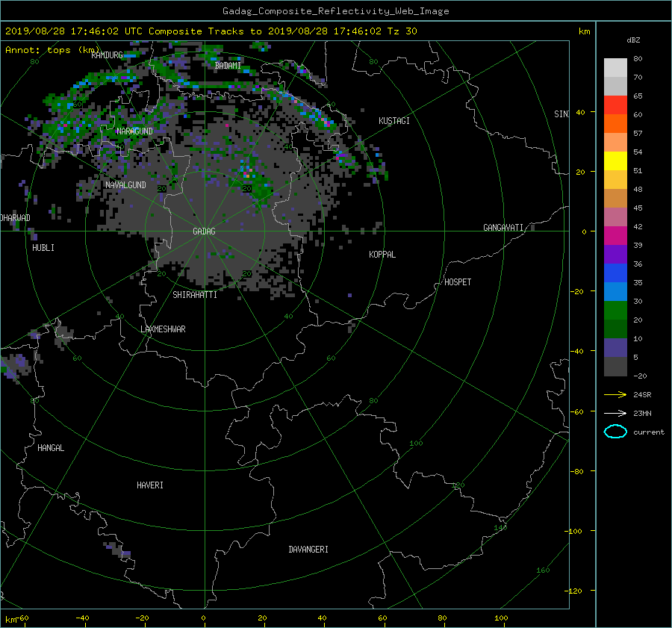Click the km unit label at top right
This screenshot has width=672, height=628.
coord(585,31)
